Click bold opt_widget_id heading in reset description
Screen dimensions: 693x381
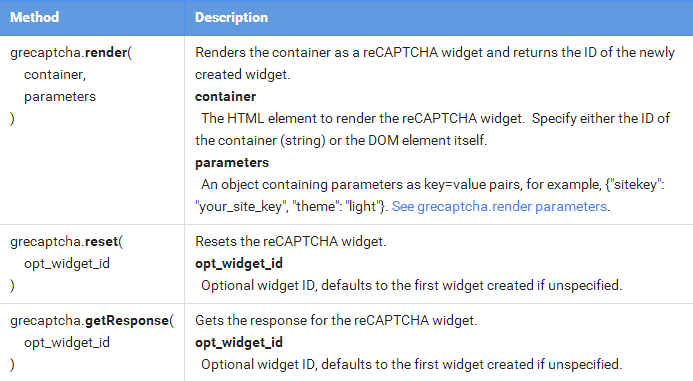[x=239, y=264]
